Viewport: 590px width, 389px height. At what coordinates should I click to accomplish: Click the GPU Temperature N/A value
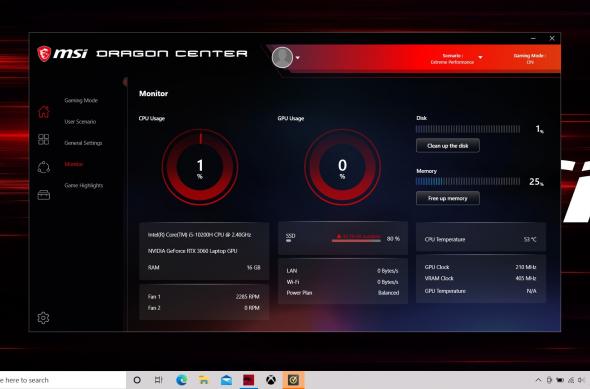(531, 291)
